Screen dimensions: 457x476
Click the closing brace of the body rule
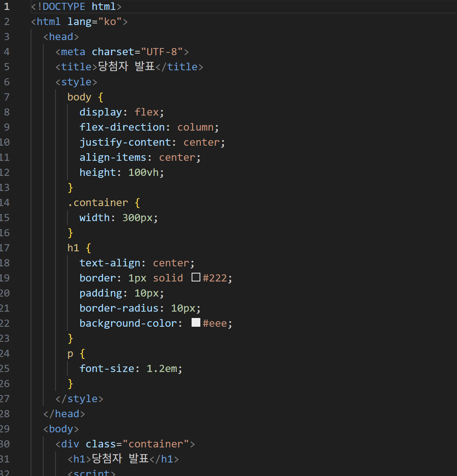tap(70, 188)
